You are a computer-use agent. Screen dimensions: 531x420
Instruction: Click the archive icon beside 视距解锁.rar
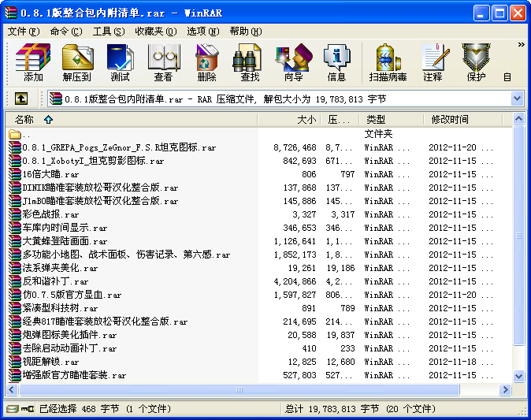[15, 362]
